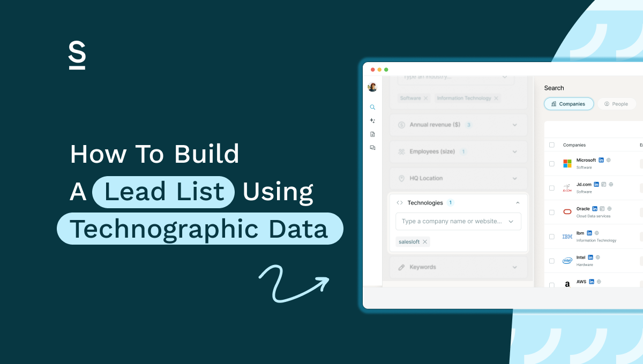Remove the Information Technology industry chip

coord(496,98)
